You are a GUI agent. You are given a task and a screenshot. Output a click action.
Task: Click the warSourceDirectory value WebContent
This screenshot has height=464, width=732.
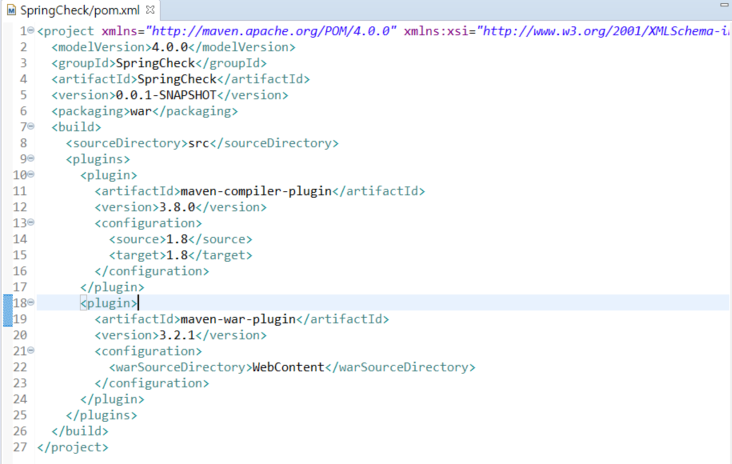pyautogui.click(x=288, y=367)
